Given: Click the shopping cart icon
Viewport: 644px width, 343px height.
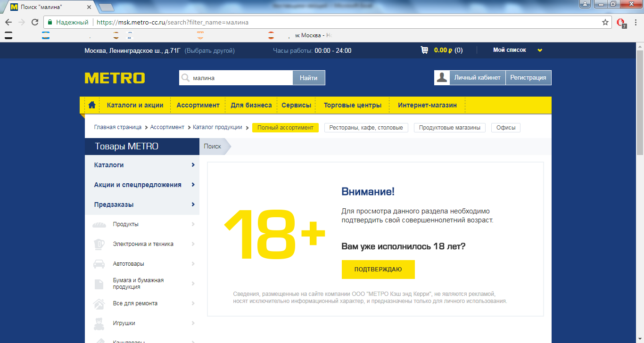Looking at the screenshot, I should 424,50.
